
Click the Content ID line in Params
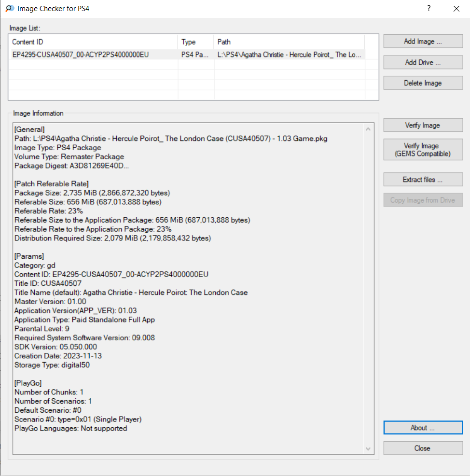point(111,274)
